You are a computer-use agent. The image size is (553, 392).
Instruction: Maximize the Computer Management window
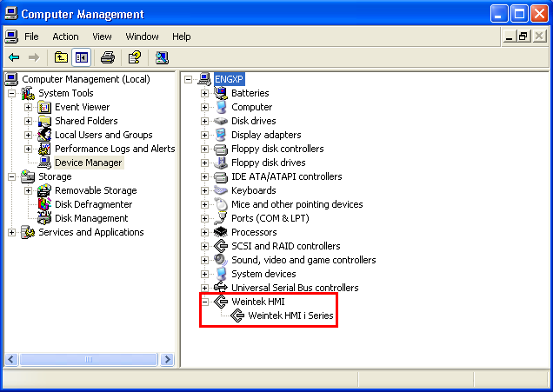pyautogui.click(x=519, y=14)
